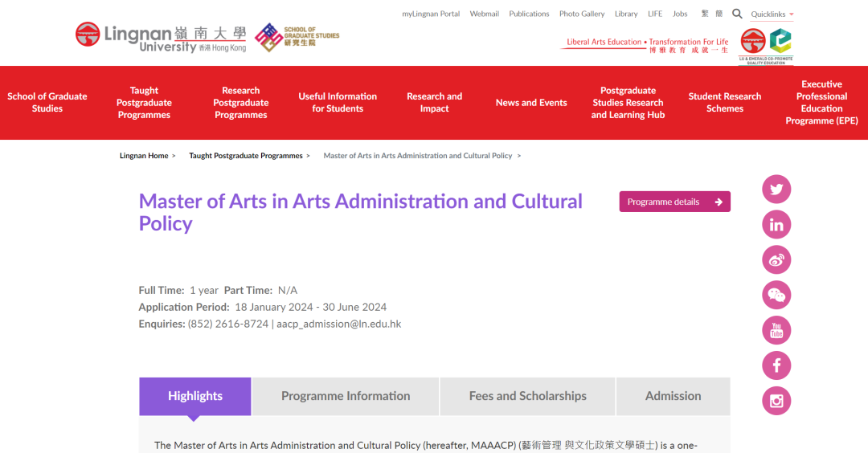868x453 pixels.
Task: Open the Library link
Action: [626, 14]
